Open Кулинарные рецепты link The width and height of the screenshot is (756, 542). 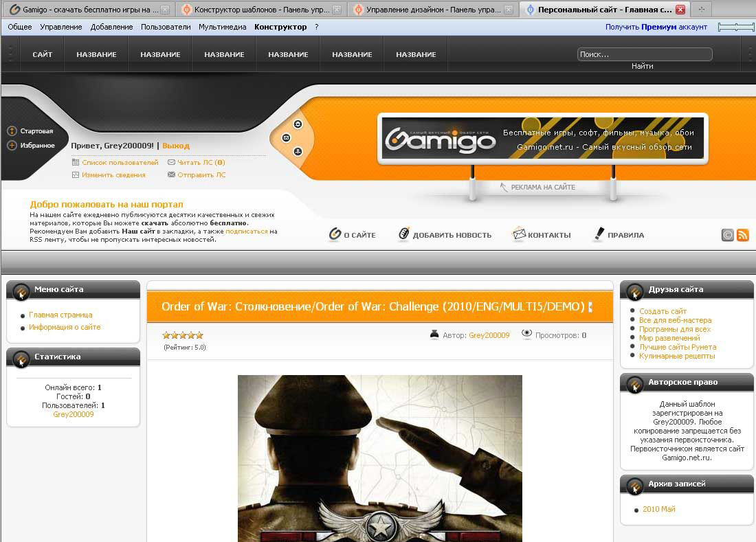click(x=678, y=356)
